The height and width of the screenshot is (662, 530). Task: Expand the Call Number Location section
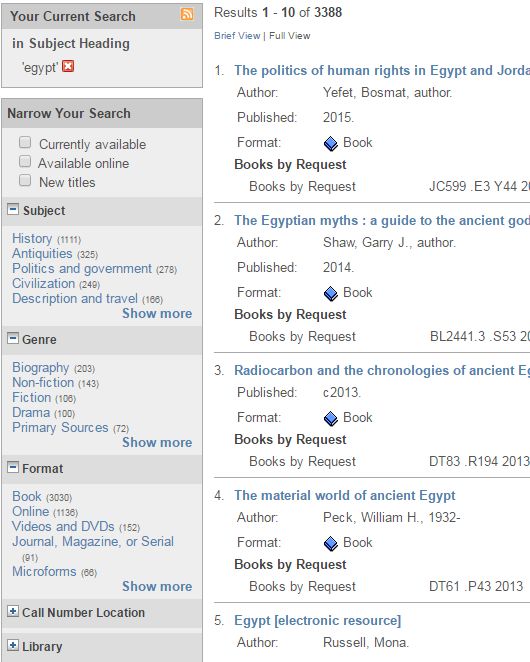[x=13, y=611]
